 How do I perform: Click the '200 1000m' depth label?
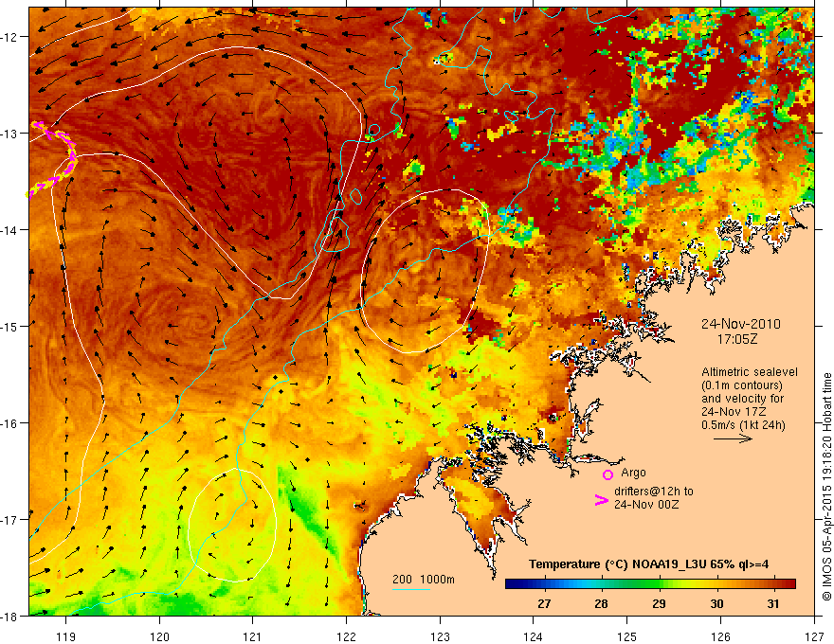(424, 580)
